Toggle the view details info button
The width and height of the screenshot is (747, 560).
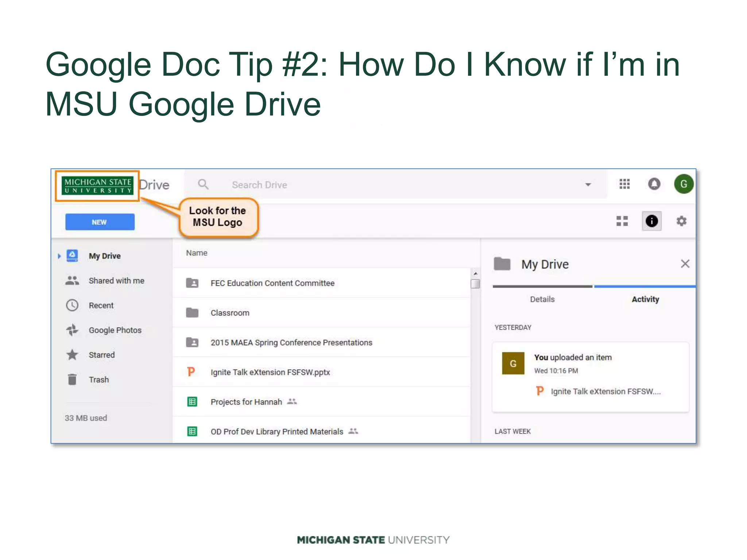(651, 221)
